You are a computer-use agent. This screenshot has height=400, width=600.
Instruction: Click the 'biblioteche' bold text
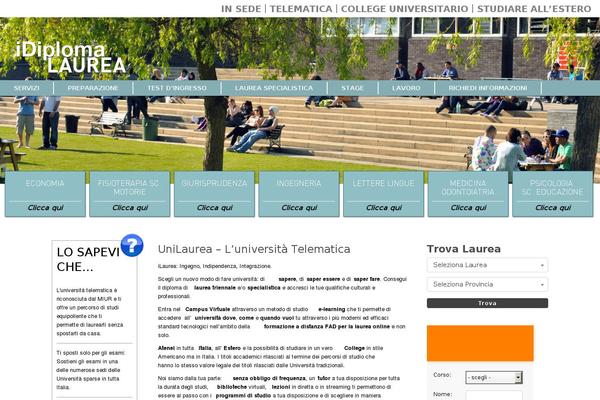click(232, 387)
